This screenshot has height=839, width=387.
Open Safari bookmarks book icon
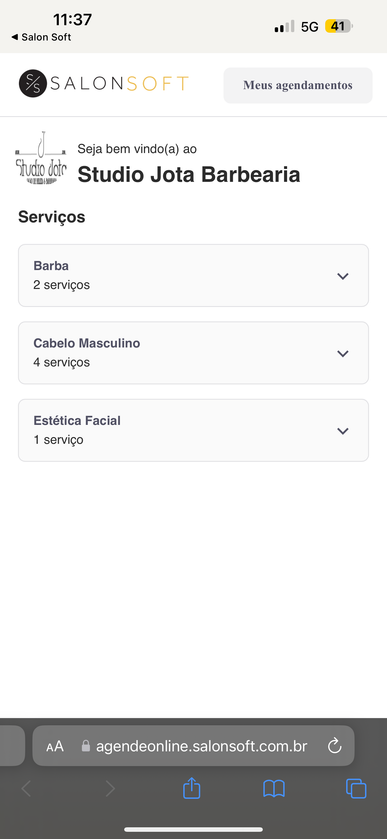pos(274,789)
